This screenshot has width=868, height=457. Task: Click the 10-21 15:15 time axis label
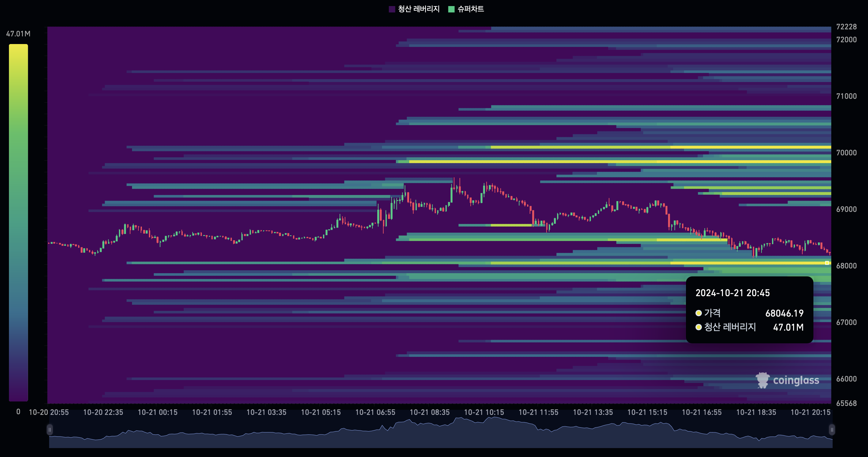pos(647,412)
